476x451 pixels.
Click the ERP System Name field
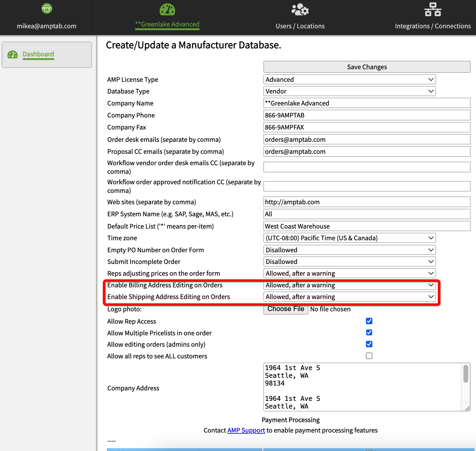click(367, 214)
